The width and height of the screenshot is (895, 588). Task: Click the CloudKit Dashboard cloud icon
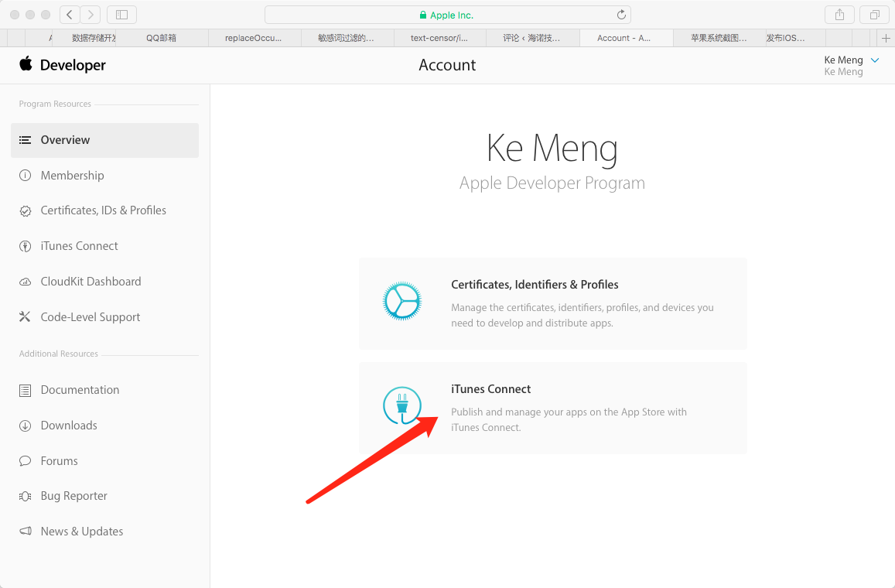tap(25, 282)
